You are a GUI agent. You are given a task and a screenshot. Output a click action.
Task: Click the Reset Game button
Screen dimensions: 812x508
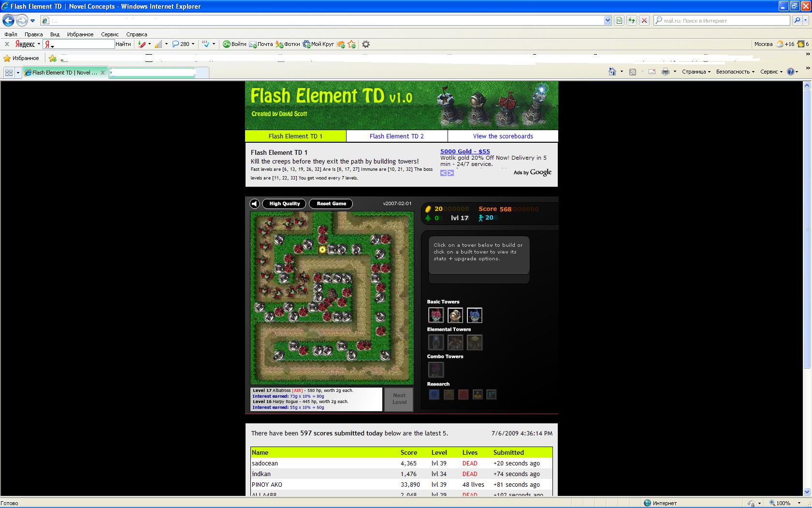pyautogui.click(x=331, y=204)
